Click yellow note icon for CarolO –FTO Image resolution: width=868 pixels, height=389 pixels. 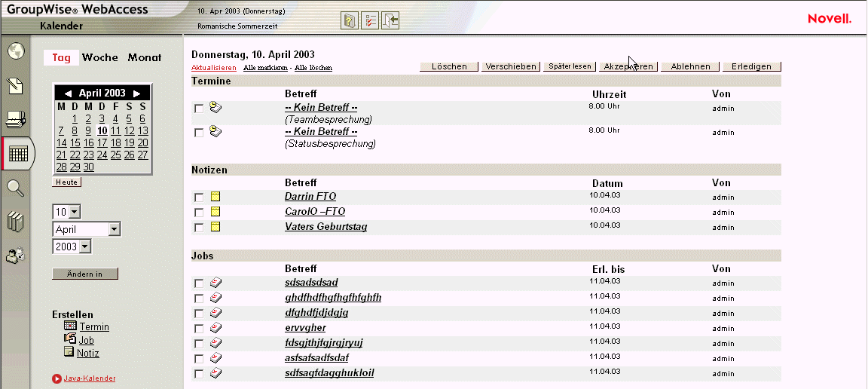tap(215, 212)
